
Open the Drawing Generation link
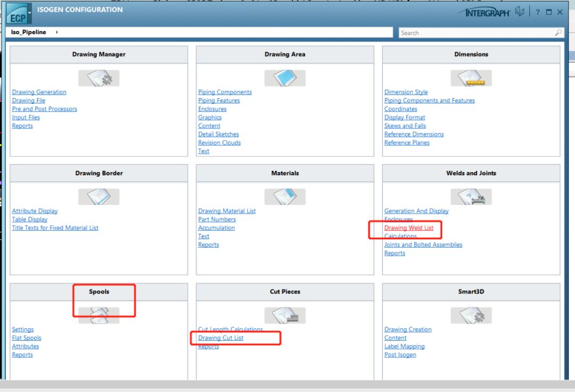point(39,92)
